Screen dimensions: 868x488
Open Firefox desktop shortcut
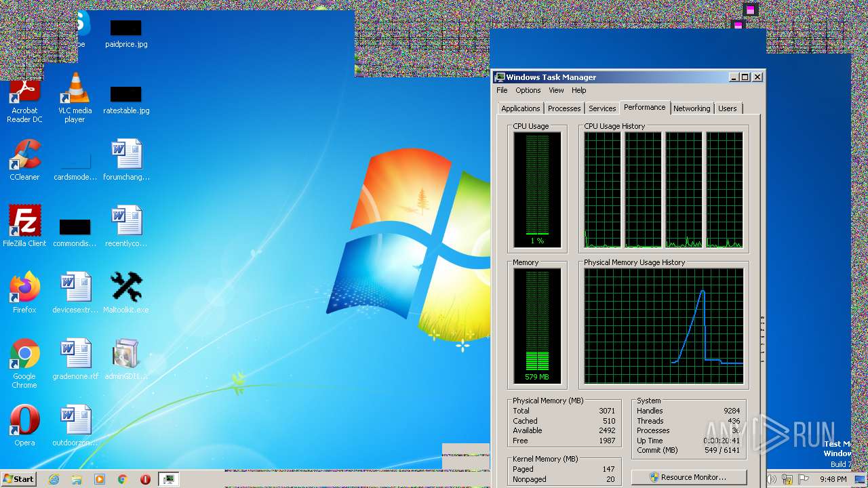pyautogui.click(x=24, y=293)
